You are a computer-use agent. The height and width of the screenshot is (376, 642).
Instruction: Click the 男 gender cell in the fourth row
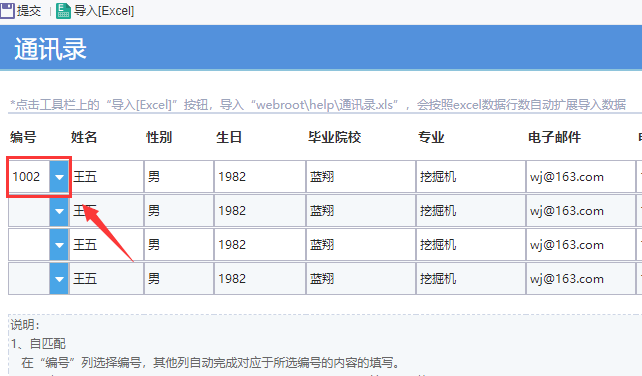179,279
